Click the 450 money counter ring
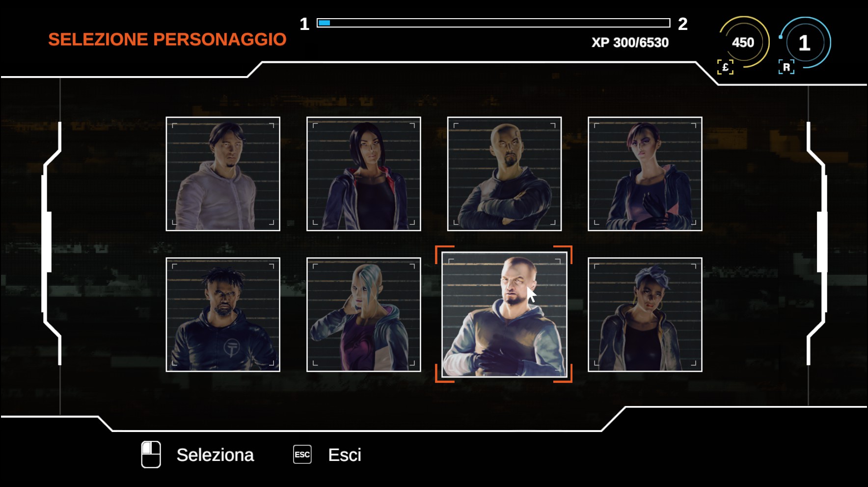The image size is (868, 487). coord(744,42)
